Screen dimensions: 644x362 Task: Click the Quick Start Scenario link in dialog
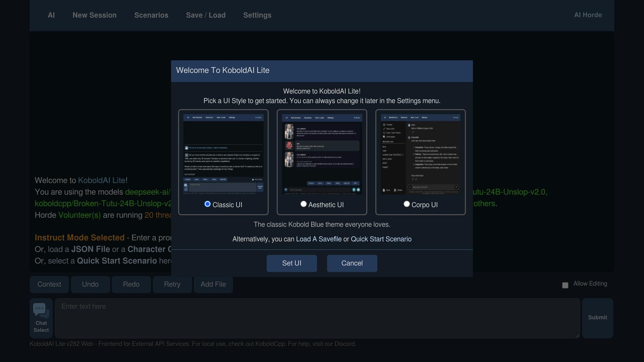tap(381, 239)
